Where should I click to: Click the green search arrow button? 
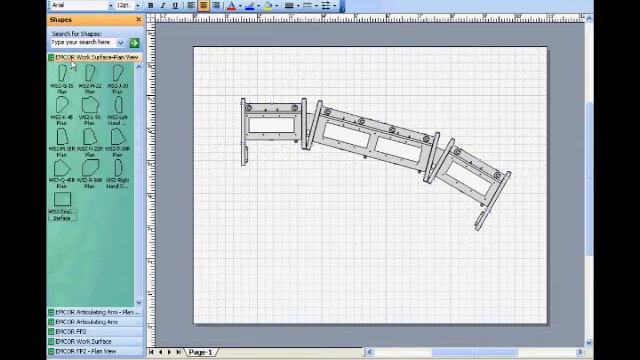pos(134,42)
